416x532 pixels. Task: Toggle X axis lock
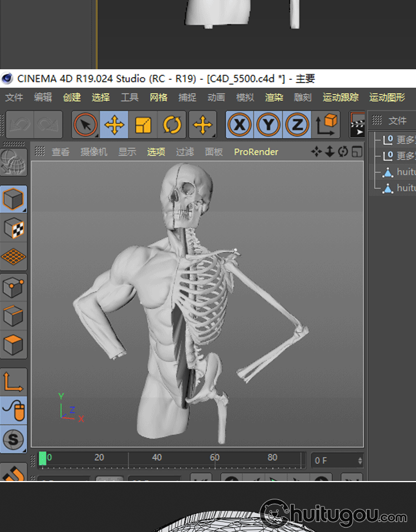(x=240, y=125)
